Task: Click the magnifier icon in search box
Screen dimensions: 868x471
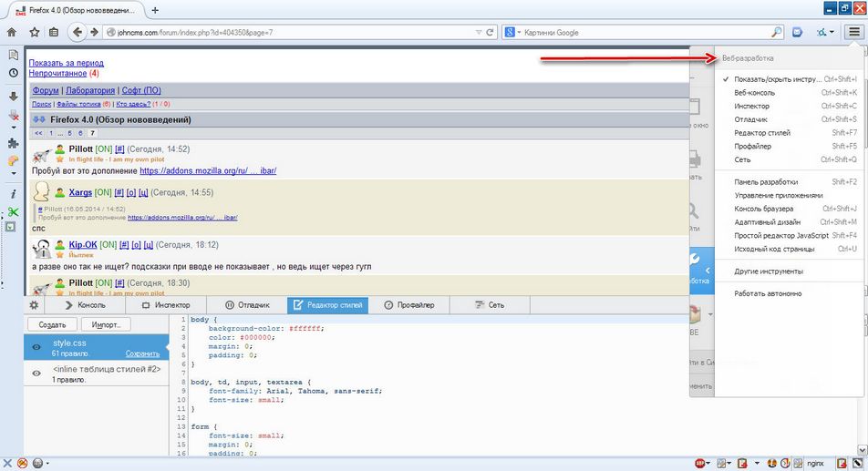Action: (776, 32)
